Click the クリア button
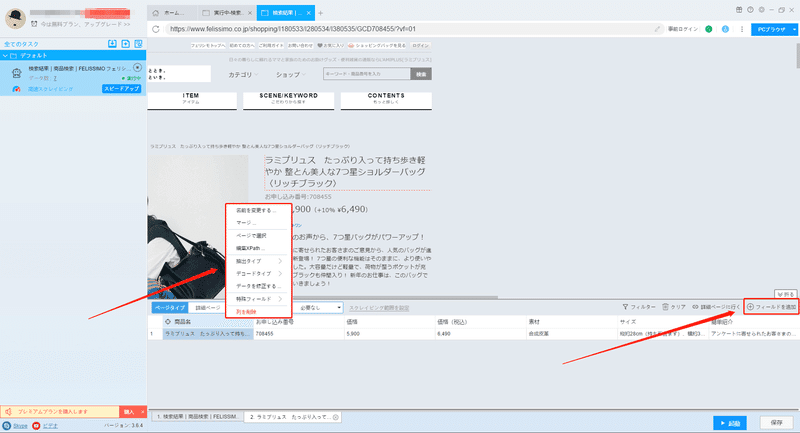This screenshot has height=433, width=800. [674, 307]
